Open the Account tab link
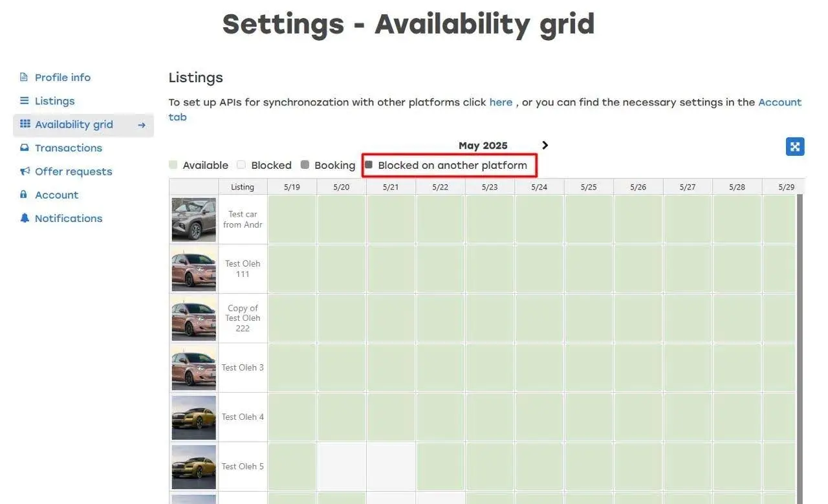Screen dimensions: 828x504 pyautogui.click(x=780, y=102)
